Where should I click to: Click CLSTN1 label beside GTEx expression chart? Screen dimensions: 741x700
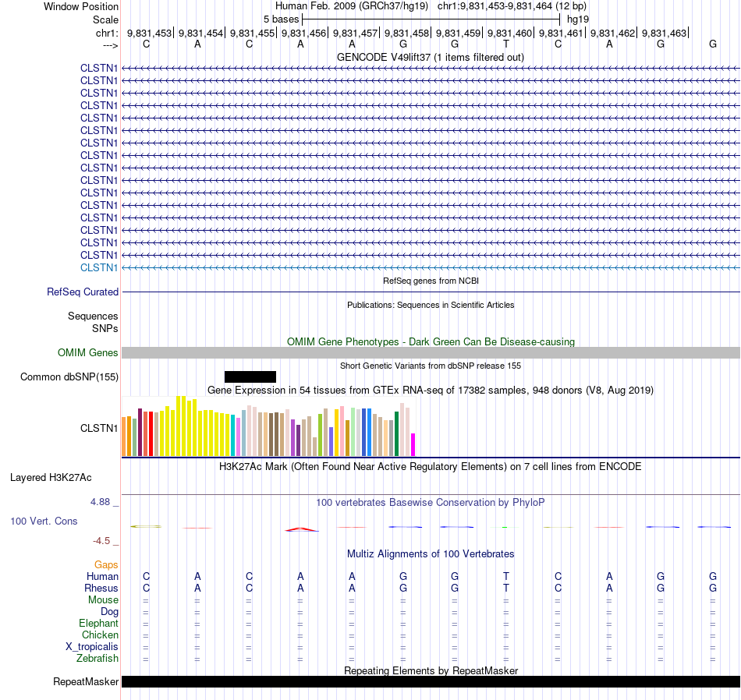coord(99,429)
